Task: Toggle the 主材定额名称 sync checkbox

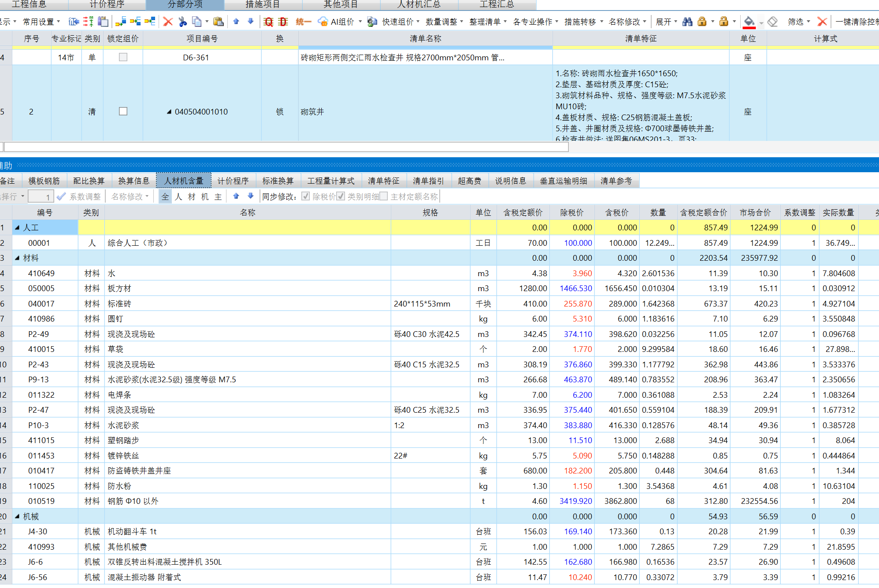Action: [x=384, y=196]
